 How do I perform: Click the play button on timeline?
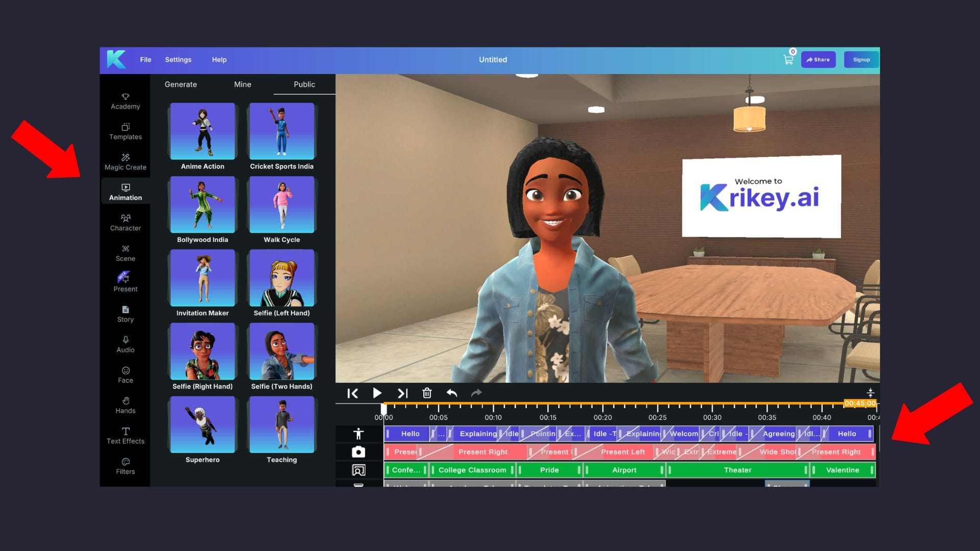tap(377, 393)
